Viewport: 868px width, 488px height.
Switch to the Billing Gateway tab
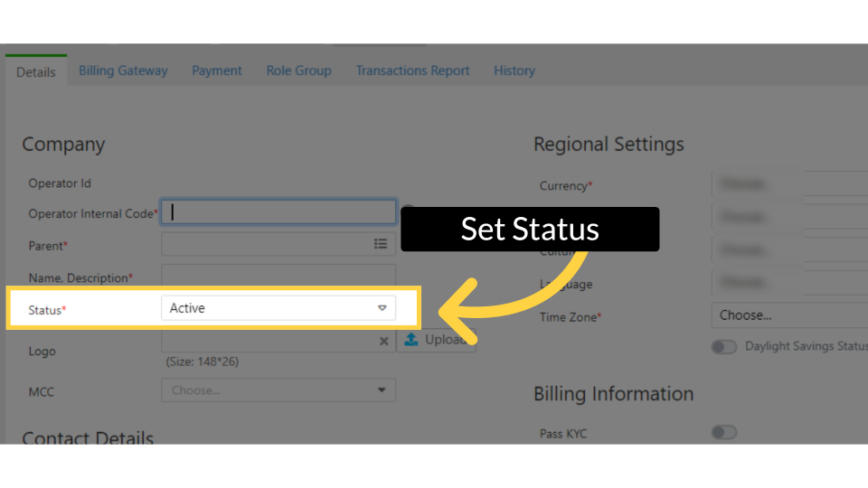click(123, 70)
